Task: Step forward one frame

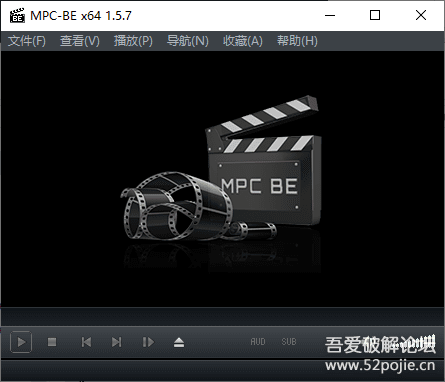Action: 148,342
